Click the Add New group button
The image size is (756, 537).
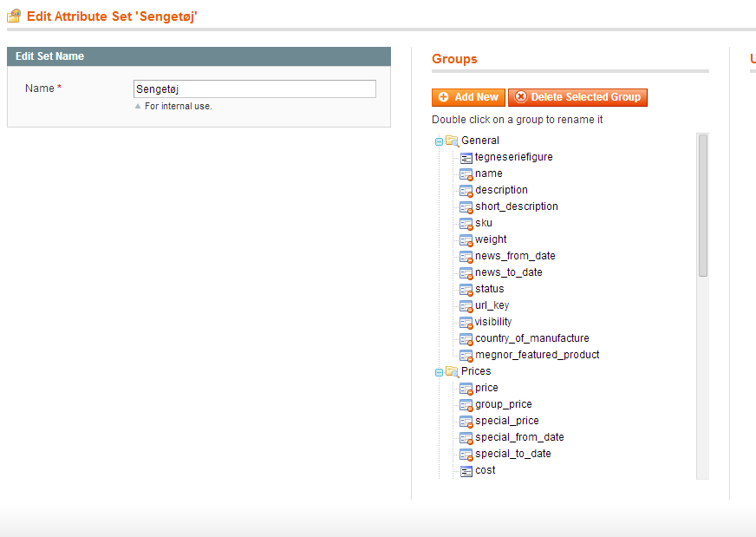click(x=468, y=97)
